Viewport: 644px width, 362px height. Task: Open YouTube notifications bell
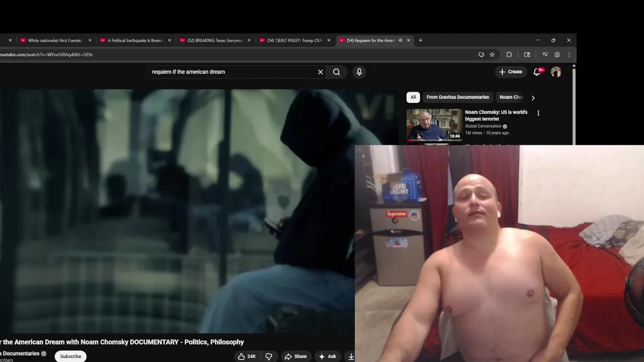point(537,72)
